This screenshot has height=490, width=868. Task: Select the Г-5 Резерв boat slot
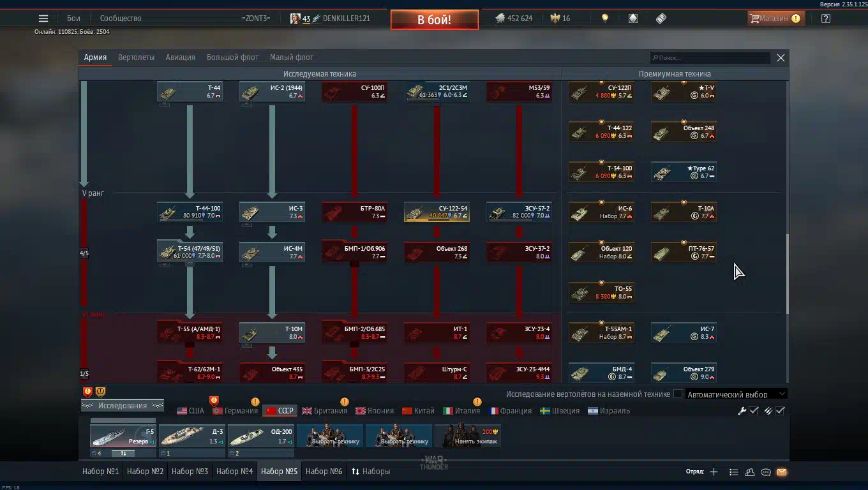click(123, 436)
